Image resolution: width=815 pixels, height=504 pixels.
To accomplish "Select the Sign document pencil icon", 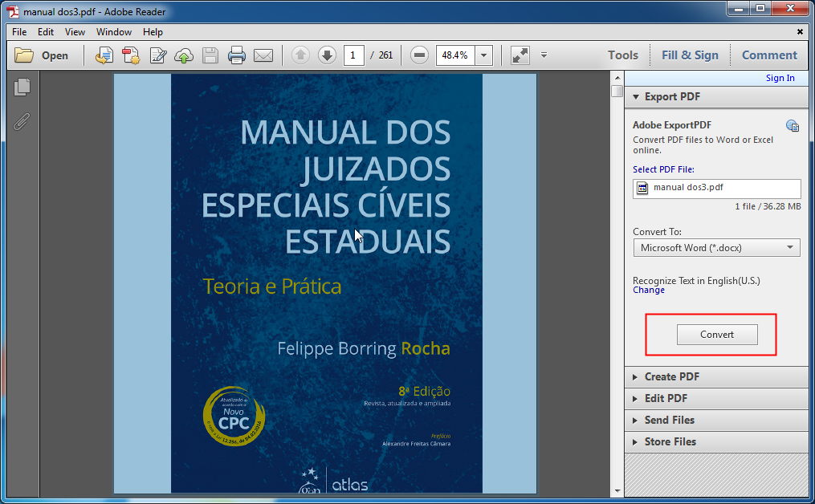I will coord(157,55).
